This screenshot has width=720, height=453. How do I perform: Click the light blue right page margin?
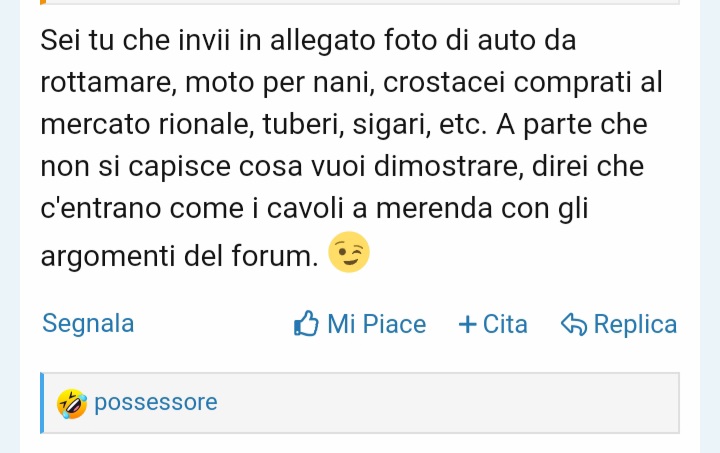point(710,226)
